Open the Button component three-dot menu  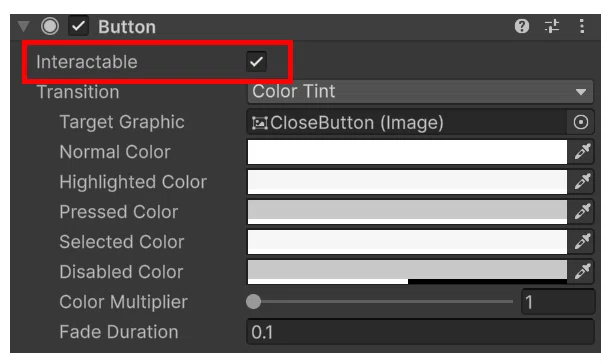click(x=582, y=26)
